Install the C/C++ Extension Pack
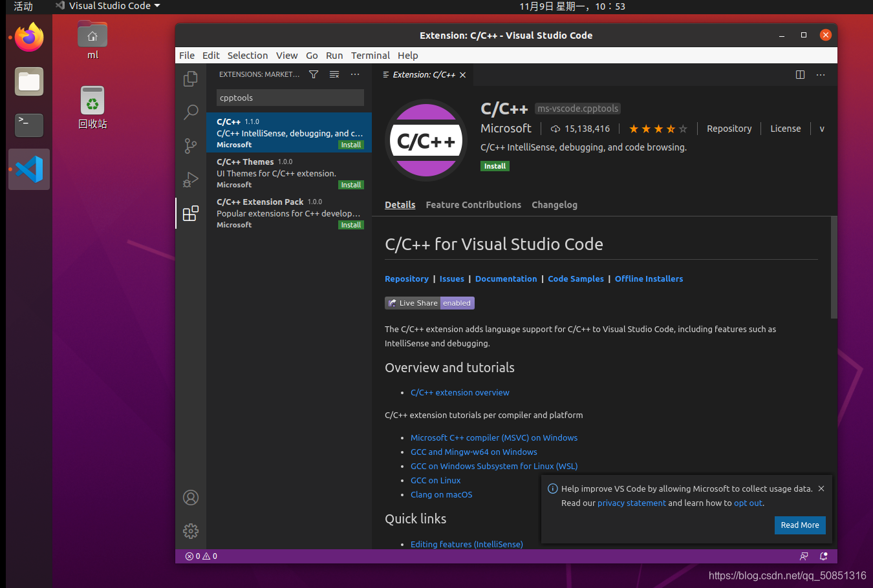 point(351,225)
